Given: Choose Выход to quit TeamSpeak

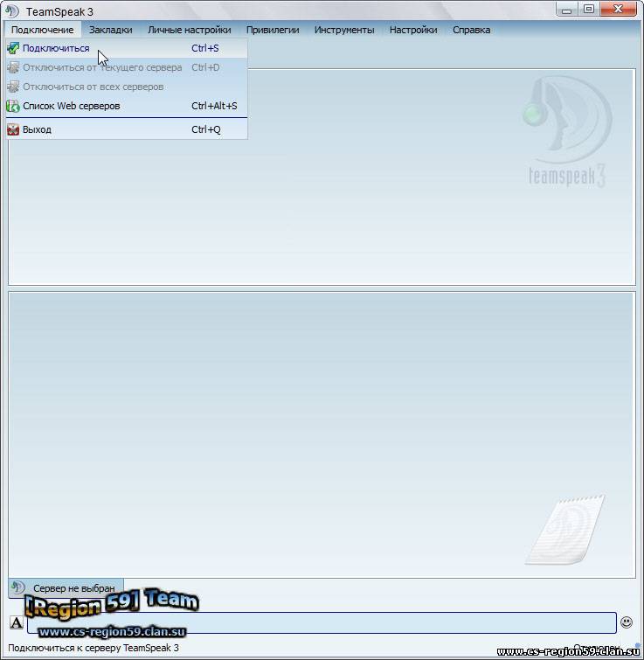Looking at the screenshot, I should (x=127, y=129).
